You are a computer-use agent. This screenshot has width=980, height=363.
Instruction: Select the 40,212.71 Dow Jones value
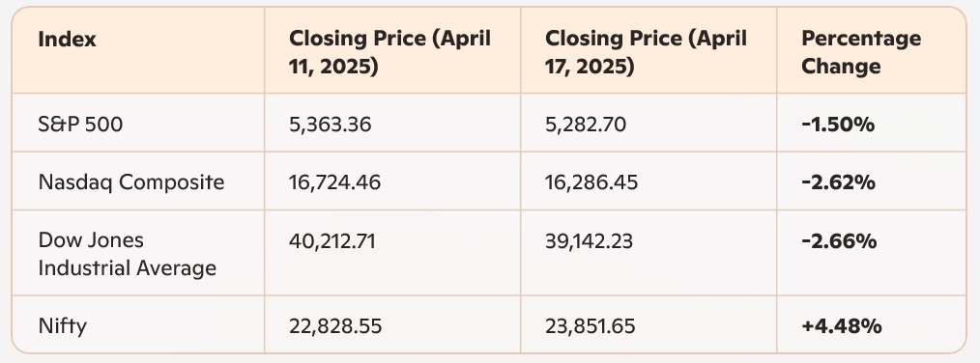tap(331, 240)
